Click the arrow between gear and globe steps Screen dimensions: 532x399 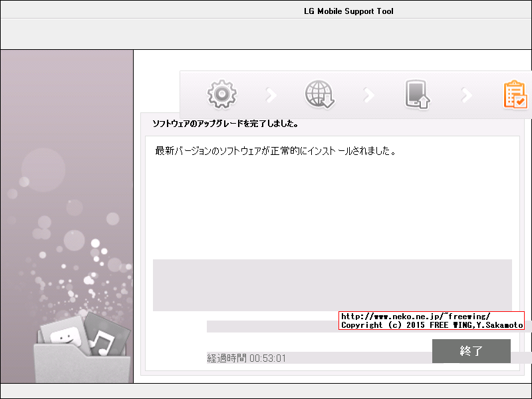click(270, 94)
